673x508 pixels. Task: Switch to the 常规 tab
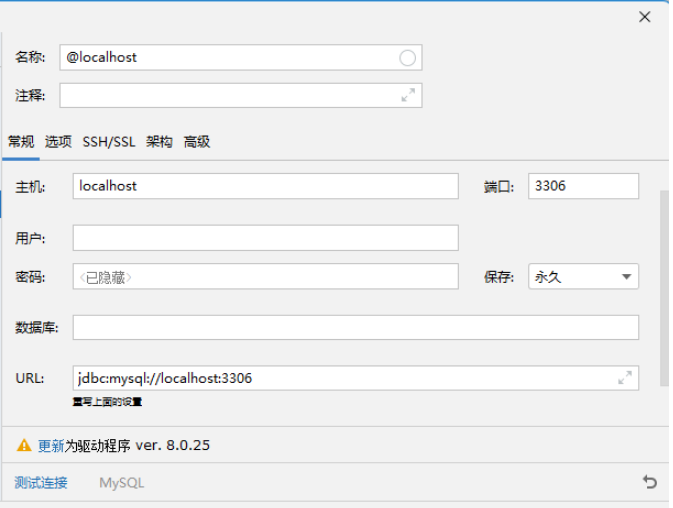click(x=21, y=142)
